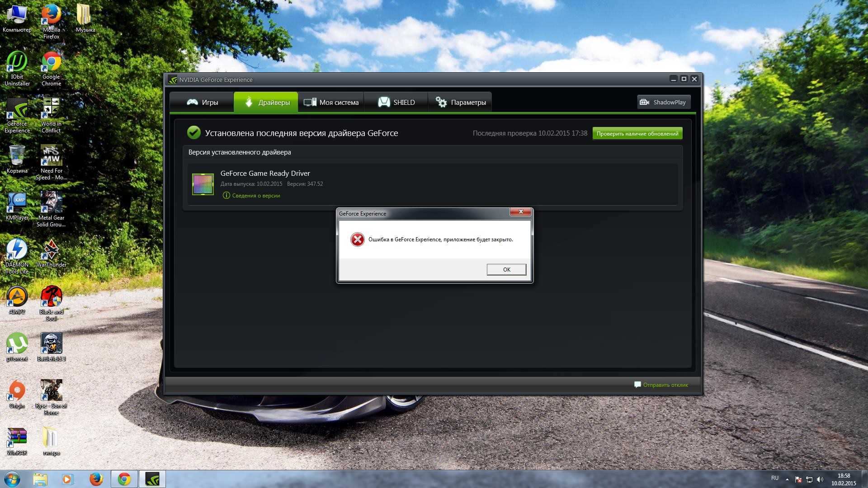Show hidden tray icons arrow
The image size is (868, 488).
coord(787,479)
